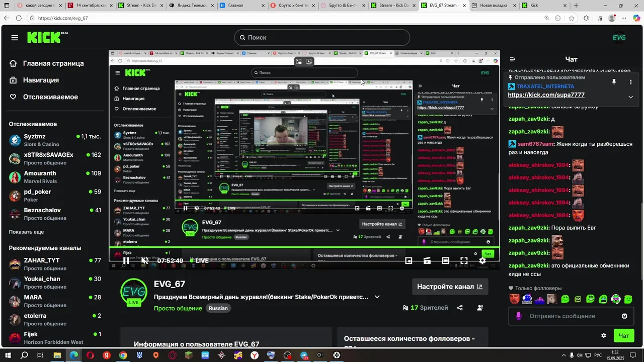Open recommended channel MARA
Screen dimensions: 644x362
[55, 301]
